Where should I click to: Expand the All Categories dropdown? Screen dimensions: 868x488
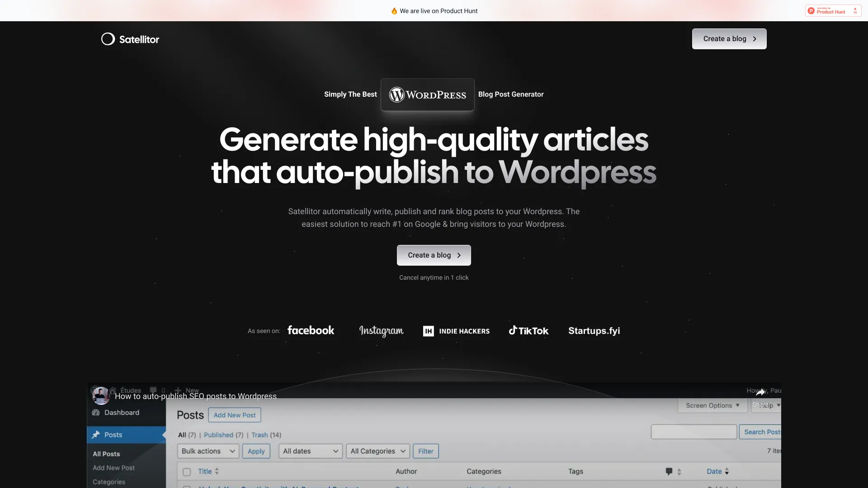[377, 450]
